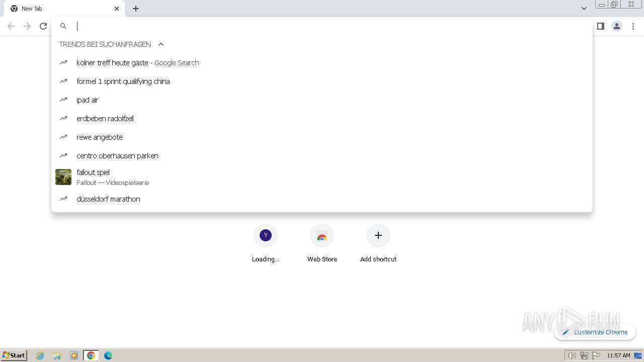
Task: Toggle the side panel icon
Action: (600, 26)
